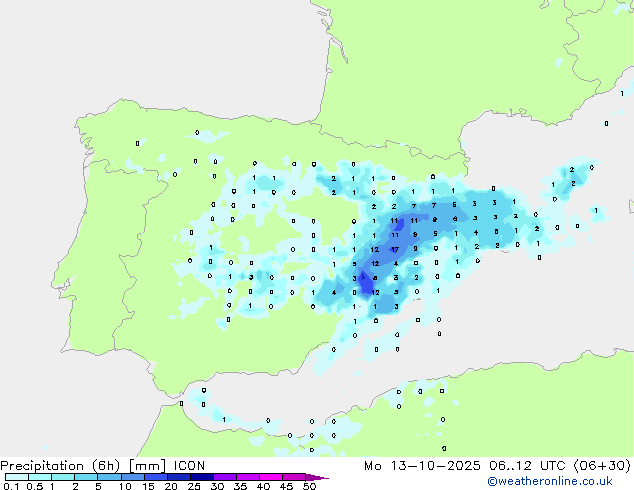634x490 pixels.
Task: Click the legend swatch between 15 and 20
Action: (155, 477)
